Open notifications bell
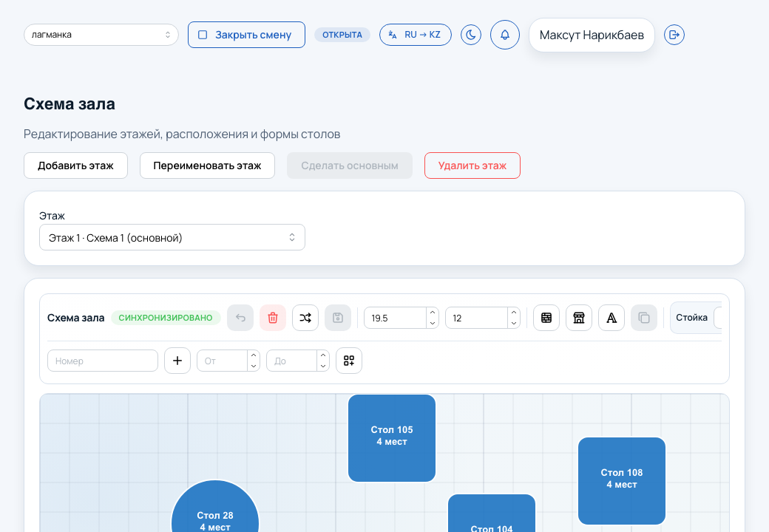The image size is (769, 532). [x=504, y=35]
